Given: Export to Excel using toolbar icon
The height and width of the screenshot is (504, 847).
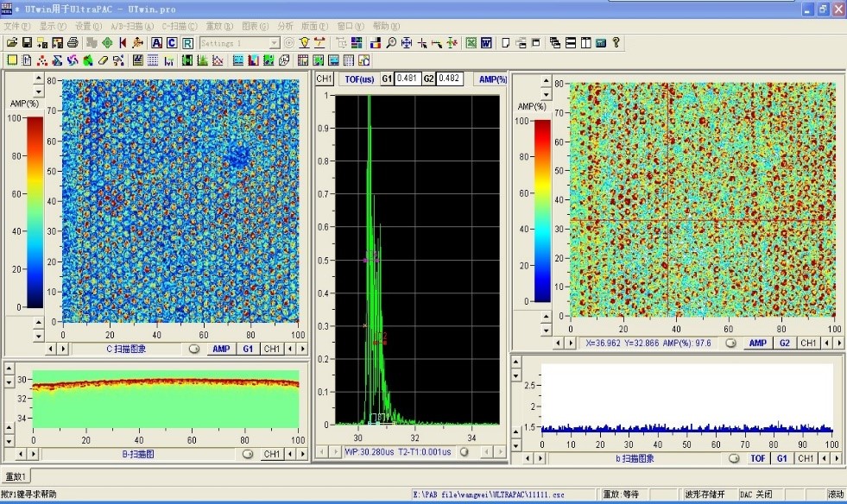Looking at the screenshot, I should coord(471,42).
